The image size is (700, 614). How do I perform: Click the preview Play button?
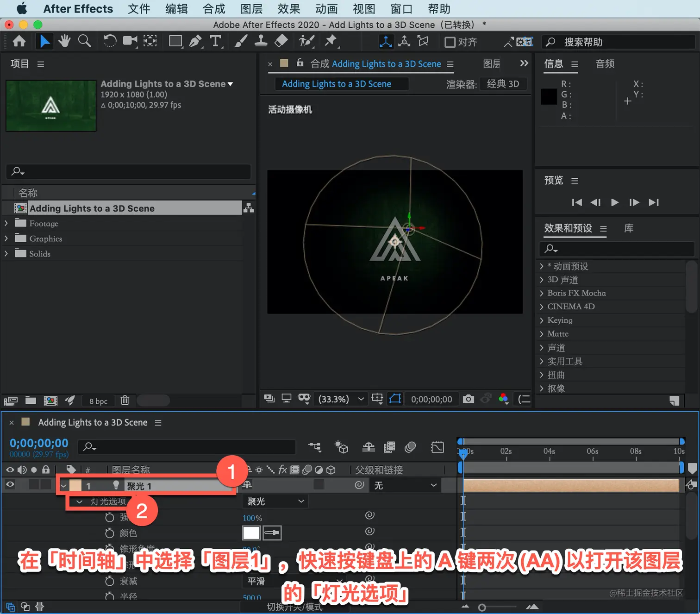click(615, 202)
